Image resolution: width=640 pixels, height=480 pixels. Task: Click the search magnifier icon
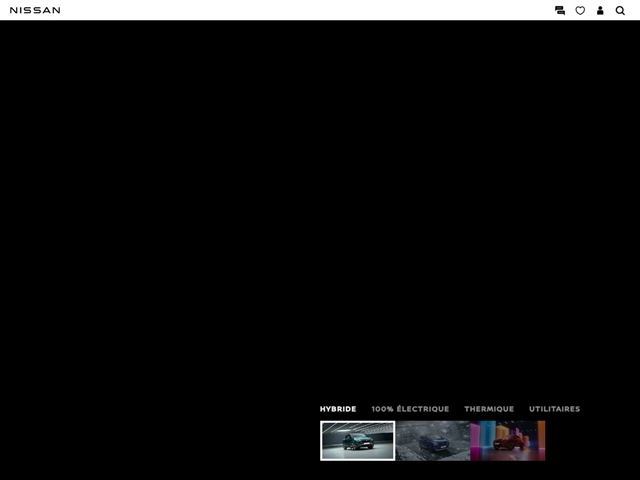point(620,10)
